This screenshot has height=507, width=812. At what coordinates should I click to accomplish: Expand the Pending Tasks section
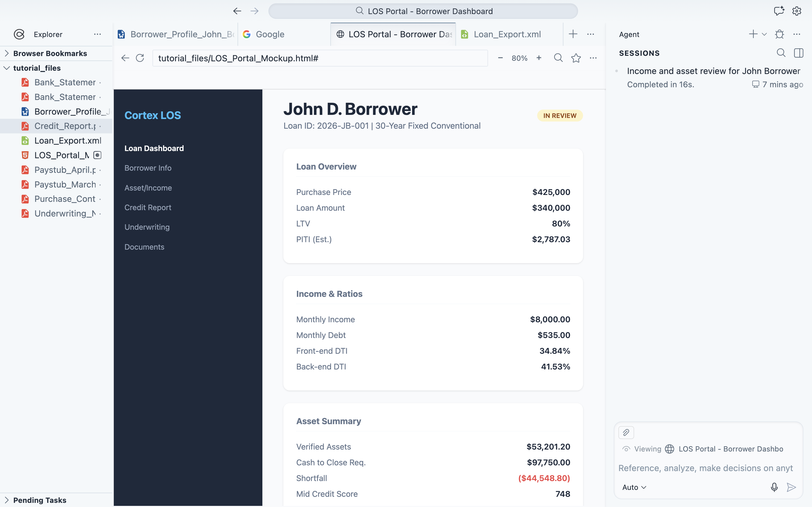[6, 500]
